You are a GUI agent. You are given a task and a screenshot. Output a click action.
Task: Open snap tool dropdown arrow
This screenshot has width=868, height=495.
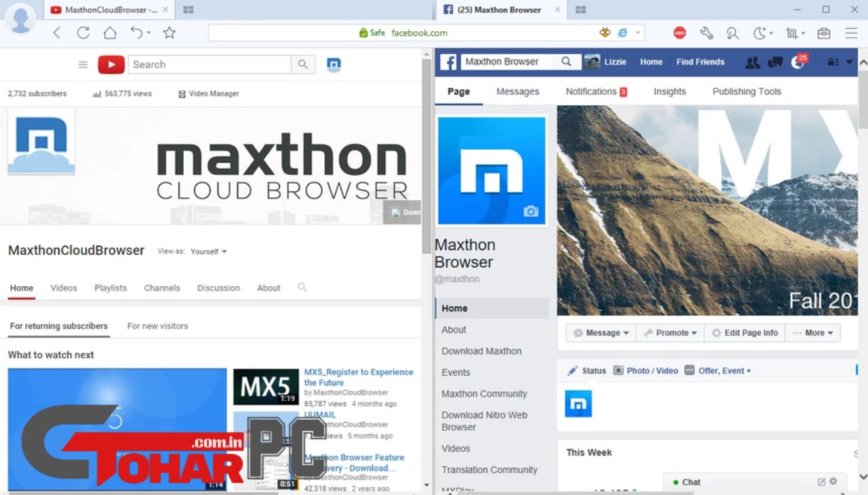click(x=803, y=33)
